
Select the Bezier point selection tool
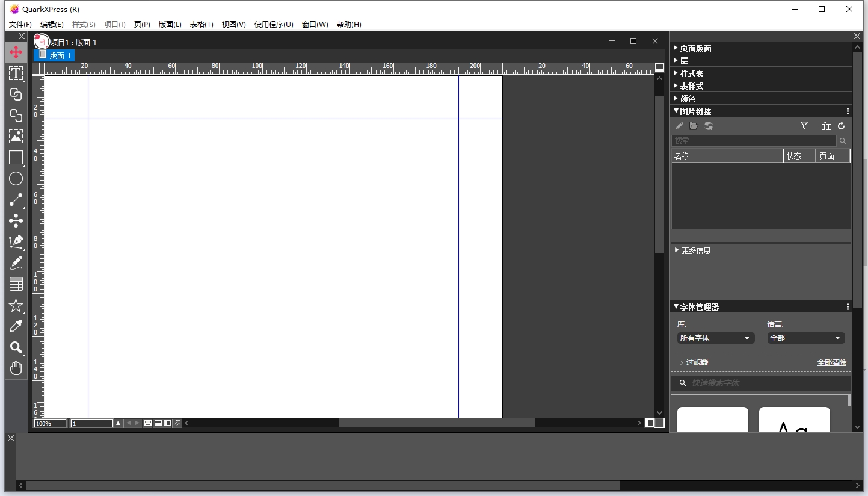[x=16, y=221]
